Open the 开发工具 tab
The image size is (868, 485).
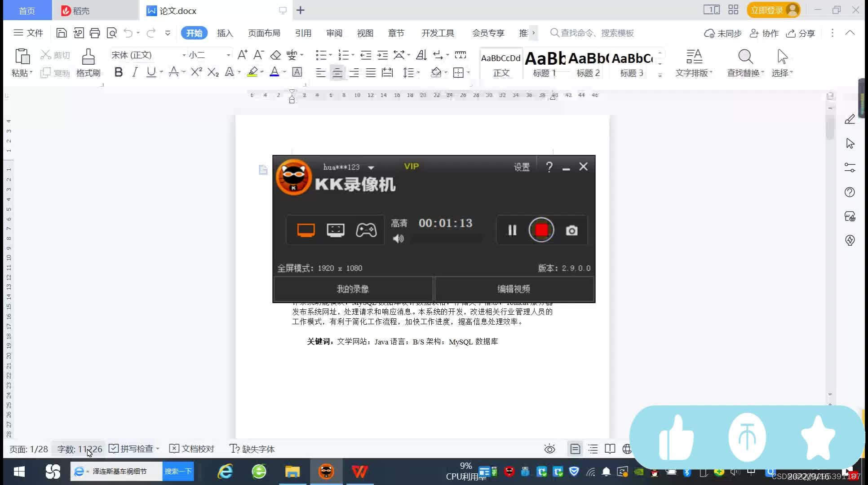coord(438,33)
